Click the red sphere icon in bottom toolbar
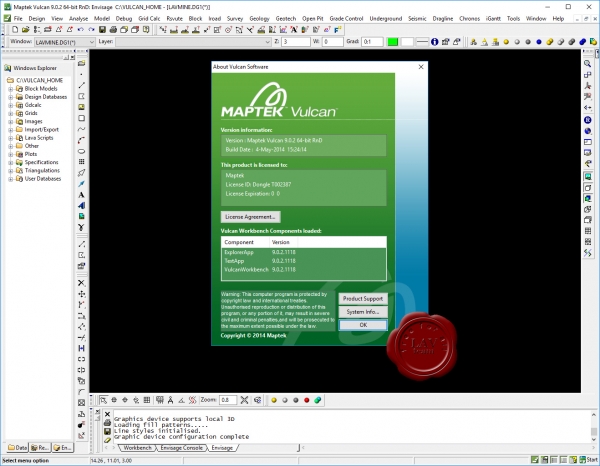 307,400
